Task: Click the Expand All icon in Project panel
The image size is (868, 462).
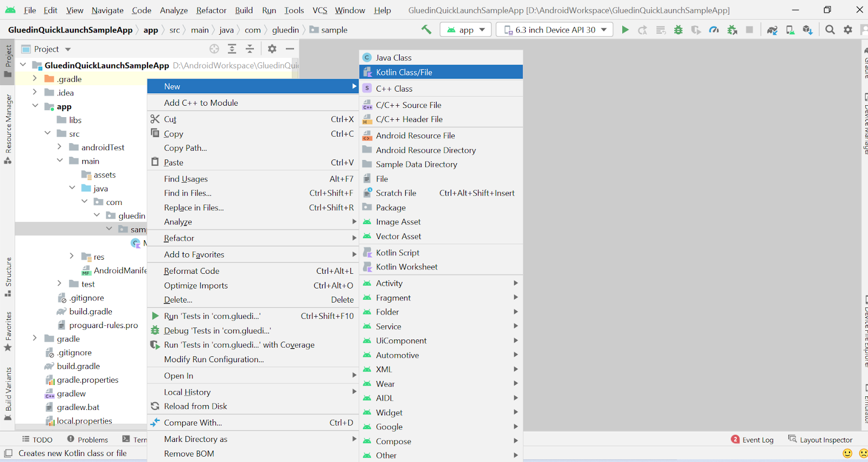Action: (x=232, y=49)
